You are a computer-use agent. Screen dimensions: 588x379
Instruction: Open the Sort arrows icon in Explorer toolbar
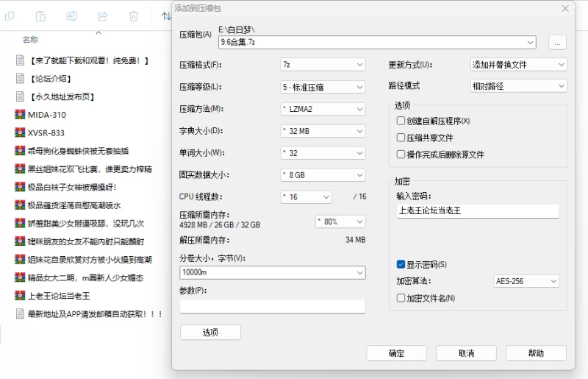click(x=166, y=16)
